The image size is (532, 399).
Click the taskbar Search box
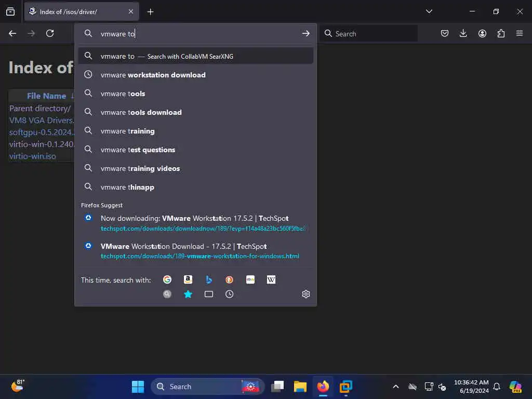point(207,387)
